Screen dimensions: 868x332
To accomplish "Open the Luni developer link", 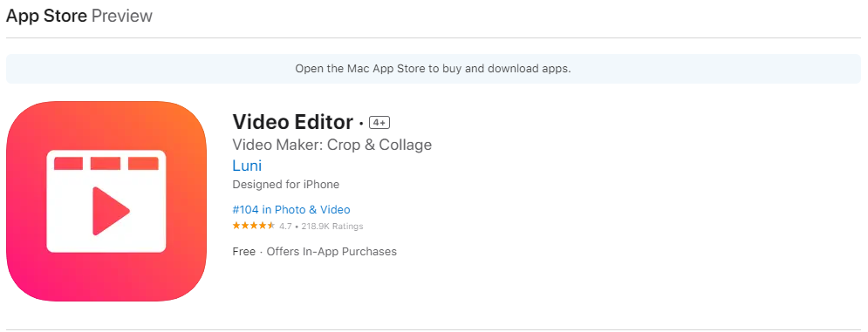I will tap(247, 166).
